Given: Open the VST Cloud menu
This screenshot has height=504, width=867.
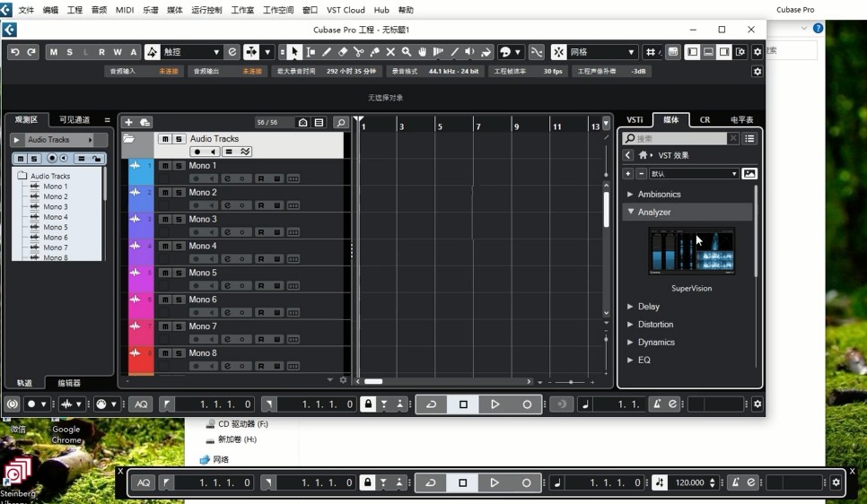Looking at the screenshot, I should pyautogui.click(x=346, y=10).
